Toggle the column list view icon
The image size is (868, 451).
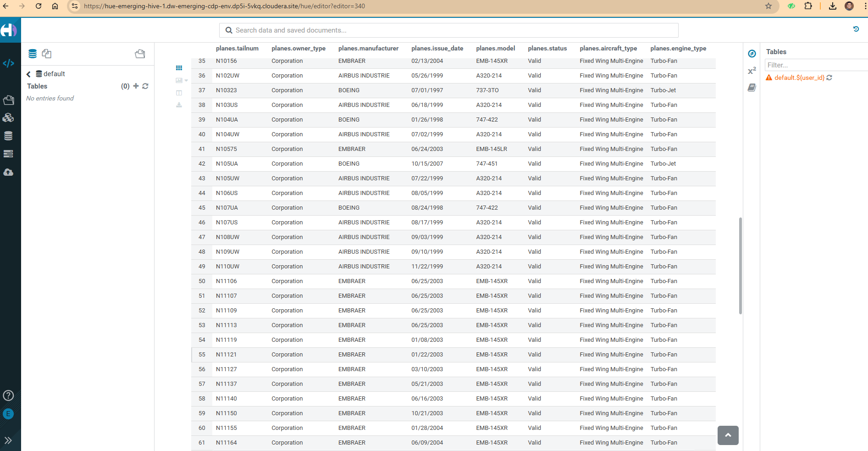click(x=179, y=93)
